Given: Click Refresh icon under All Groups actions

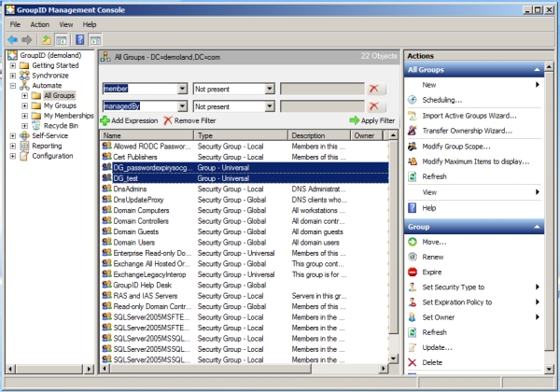Looking at the screenshot, I should pyautogui.click(x=413, y=176).
